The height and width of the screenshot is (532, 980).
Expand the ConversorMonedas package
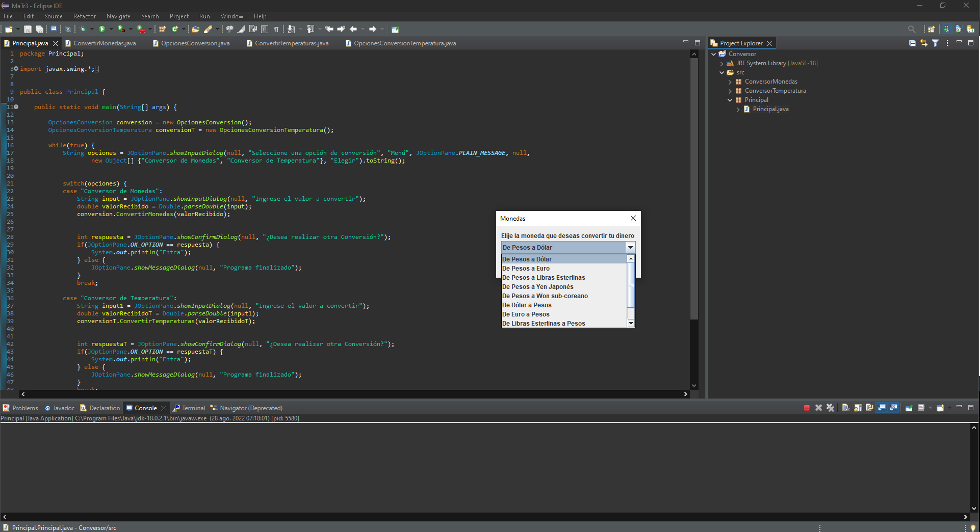click(x=730, y=82)
